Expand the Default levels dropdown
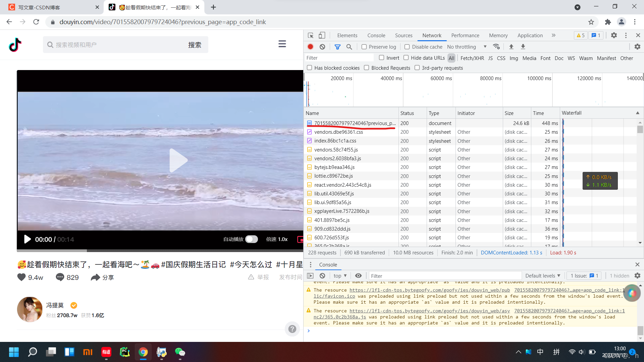 (x=542, y=276)
